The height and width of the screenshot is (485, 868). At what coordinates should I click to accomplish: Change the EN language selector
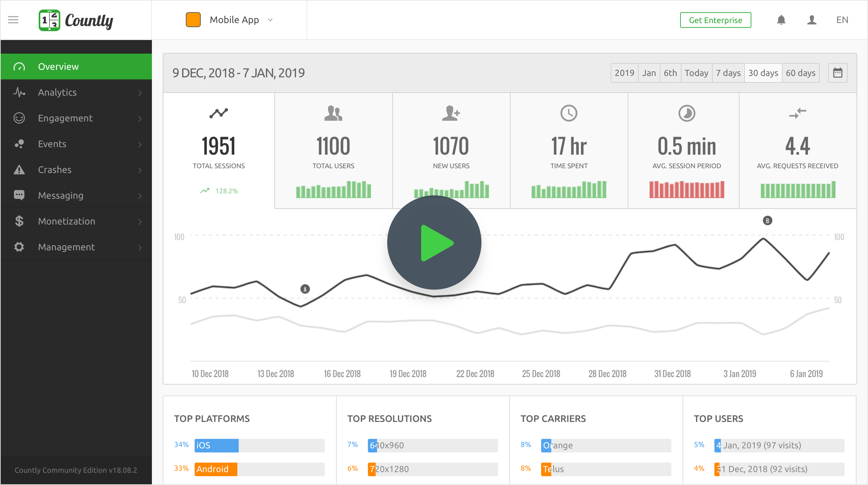(842, 20)
